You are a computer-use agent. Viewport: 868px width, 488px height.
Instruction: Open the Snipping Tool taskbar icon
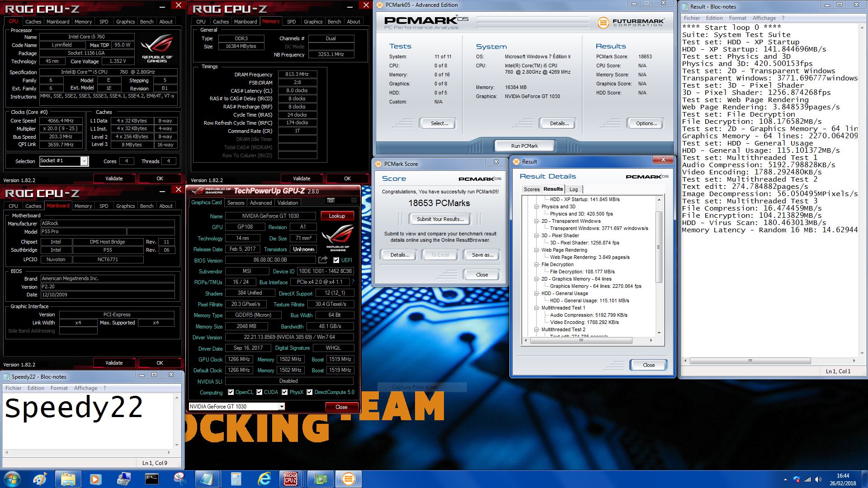tap(180, 479)
